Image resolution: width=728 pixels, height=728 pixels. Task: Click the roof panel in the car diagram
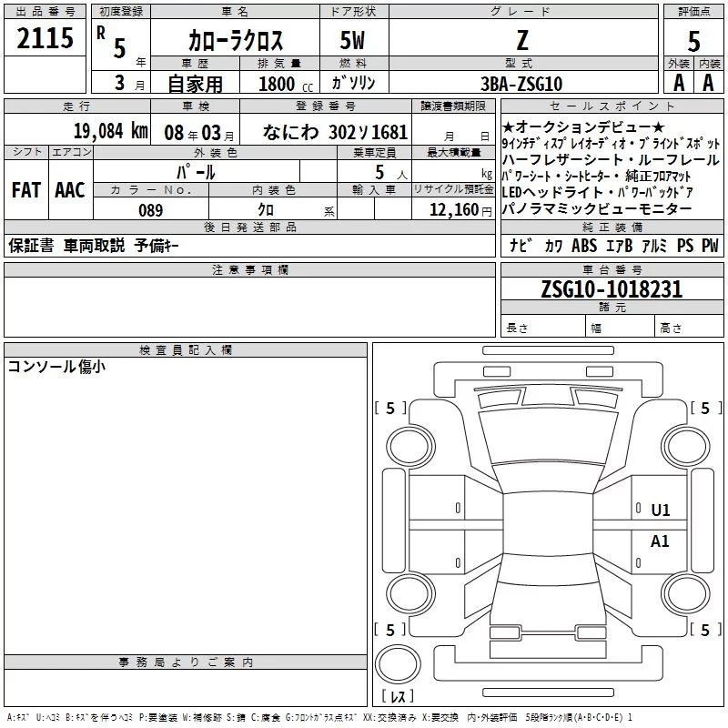(x=549, y=522)
